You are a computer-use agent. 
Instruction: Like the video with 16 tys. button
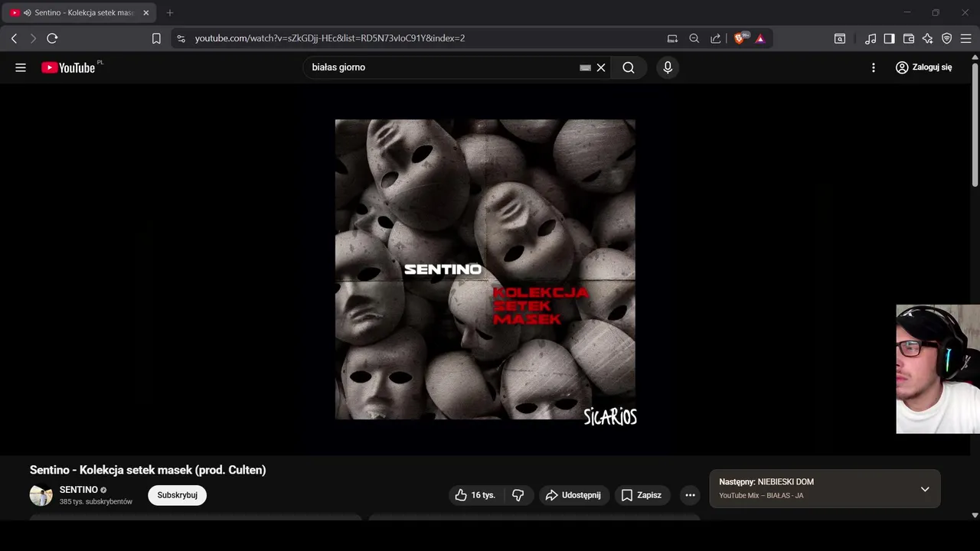click(475, 495)
